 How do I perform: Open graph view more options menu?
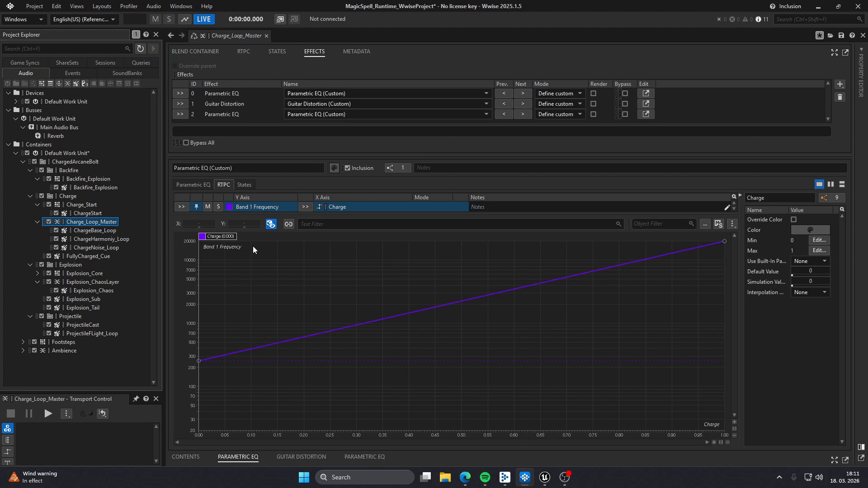pos(732,224)
